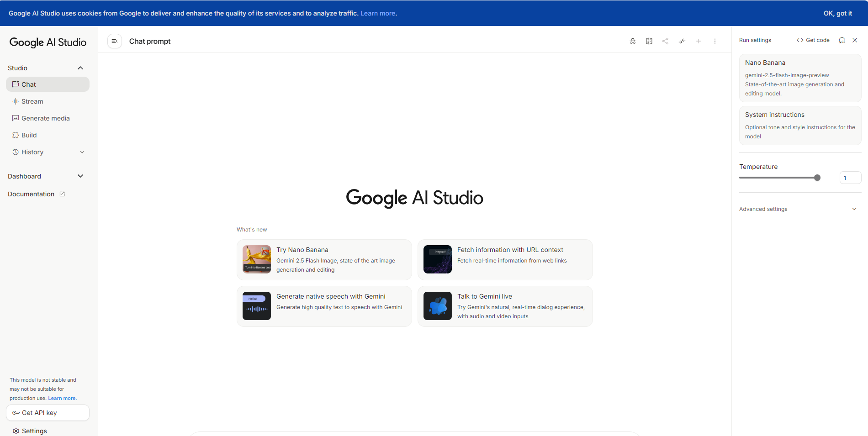
Task: Open the compare mode icon
Action: 649,41
